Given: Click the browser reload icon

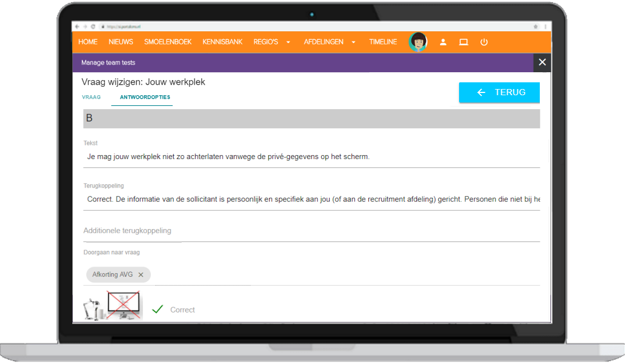Looking at the screenshot, I should (x=93, y=26).
